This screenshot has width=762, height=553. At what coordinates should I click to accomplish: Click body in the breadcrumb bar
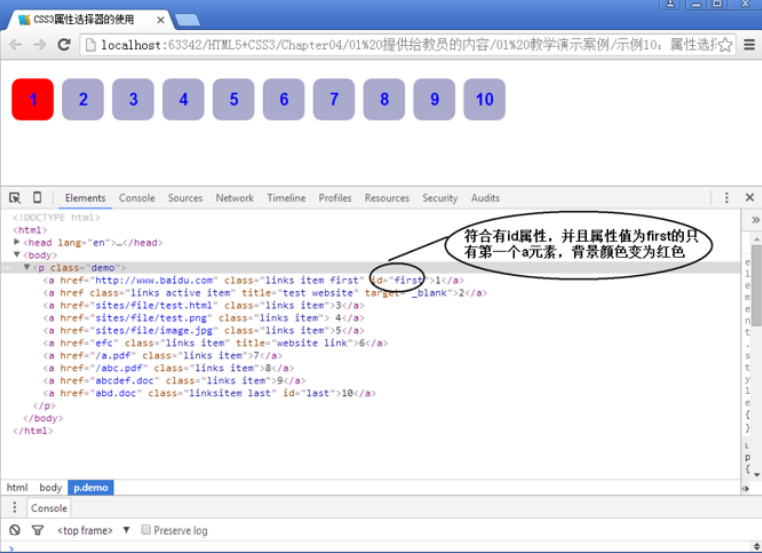(50, 487)
